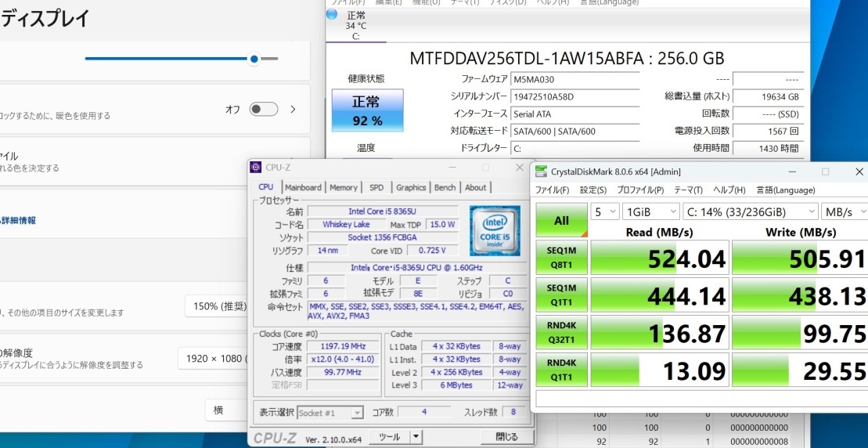This screenshot has width=868, height=448.
Task: Switch to the SPD tab
Action: [x=376, y=187]
